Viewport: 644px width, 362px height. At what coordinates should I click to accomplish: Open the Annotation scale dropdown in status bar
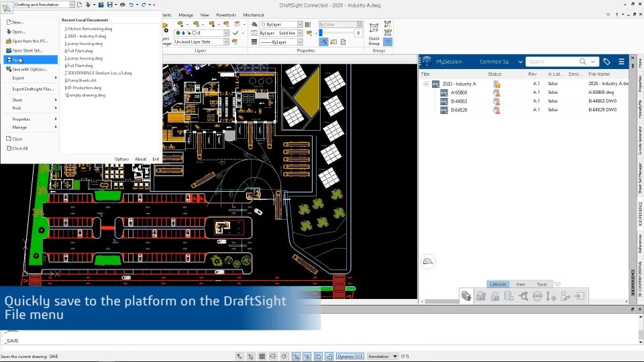383,356
